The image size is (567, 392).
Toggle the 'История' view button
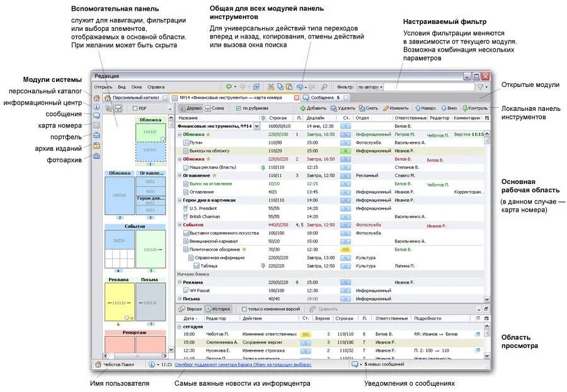[218, 309]
